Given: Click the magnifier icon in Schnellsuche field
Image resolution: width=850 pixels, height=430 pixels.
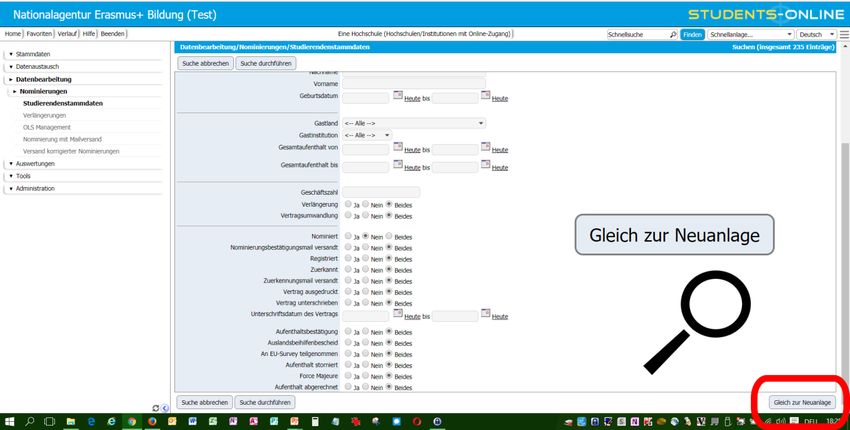Looking at the screenshot, I should click(x=672, y=34).
